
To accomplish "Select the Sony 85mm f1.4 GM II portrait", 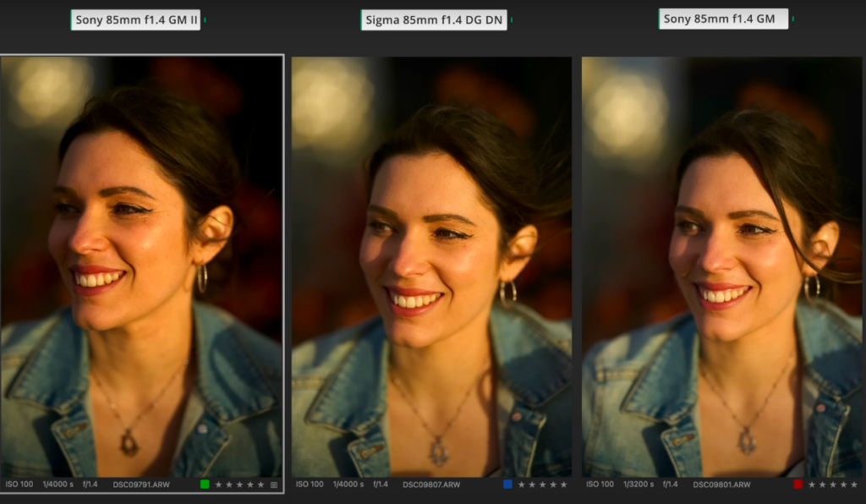I will 142,266.
